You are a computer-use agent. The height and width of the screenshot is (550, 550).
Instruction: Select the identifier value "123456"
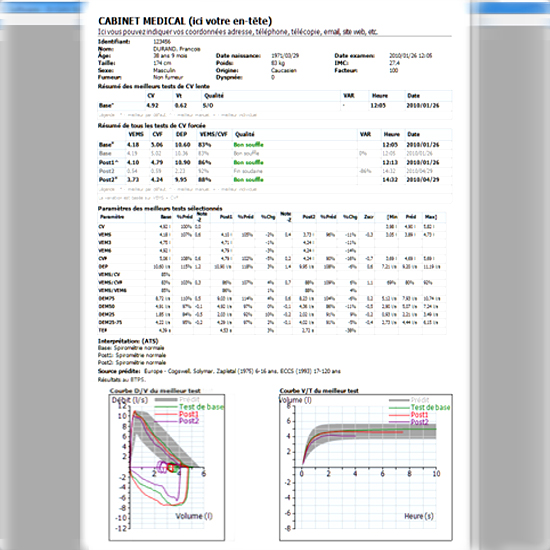(162, 41)
